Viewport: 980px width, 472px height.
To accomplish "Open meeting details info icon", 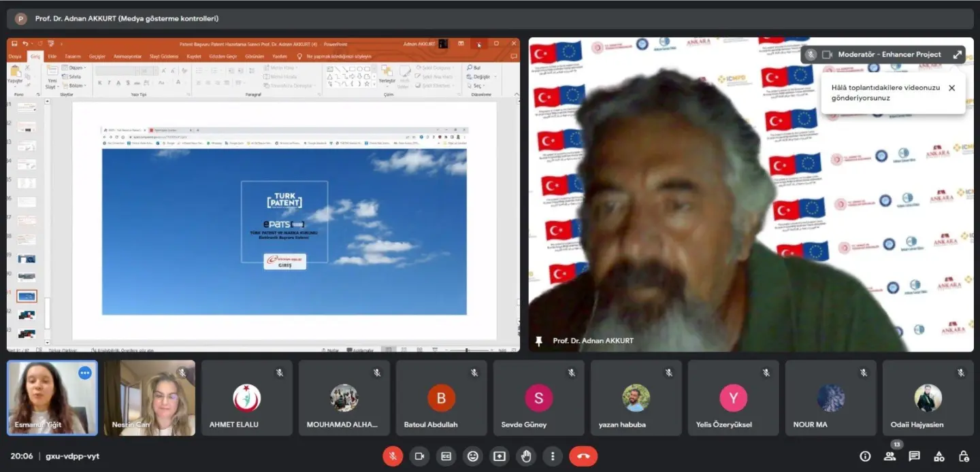I will point(865,456).
